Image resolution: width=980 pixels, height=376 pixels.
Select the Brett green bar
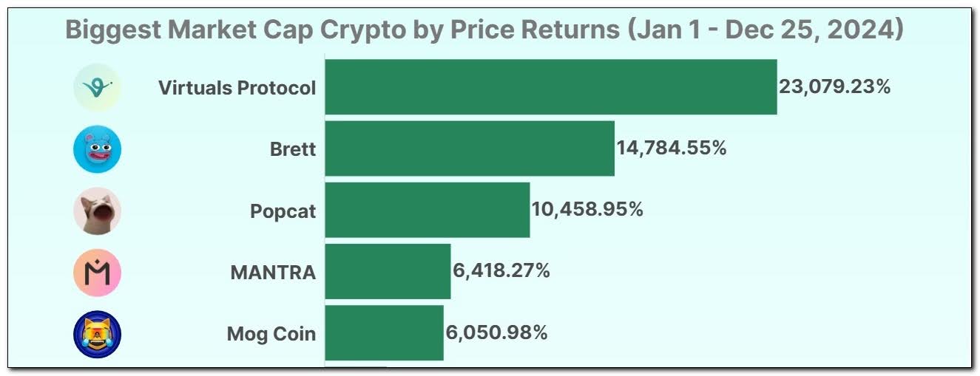point(469,148)
